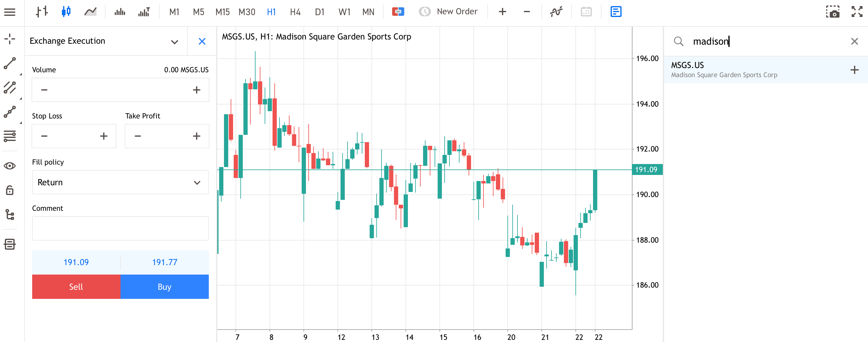
Task: Toggle trade volumes indicator icon
Action: [144, 12]
